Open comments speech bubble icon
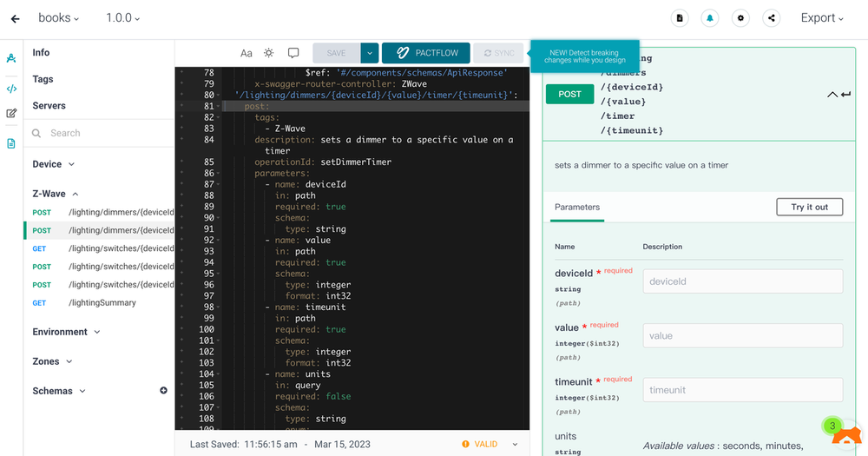The height and width of the screenshot is (456, 868). (x=293, y=53)
